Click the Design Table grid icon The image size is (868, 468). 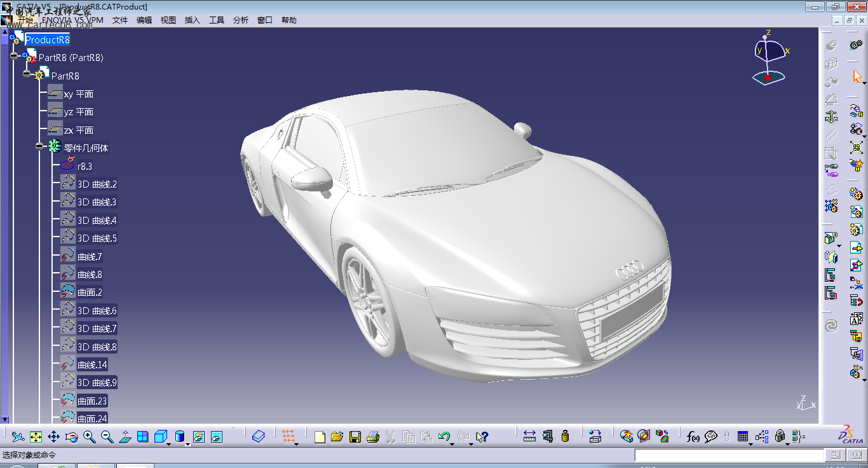[x=743, y=437]
